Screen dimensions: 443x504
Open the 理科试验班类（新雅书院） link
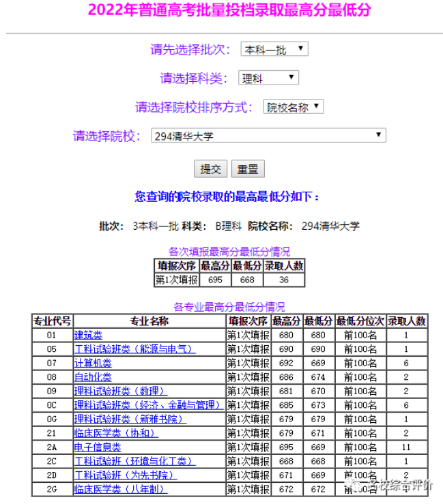click(x=130, y=419)
